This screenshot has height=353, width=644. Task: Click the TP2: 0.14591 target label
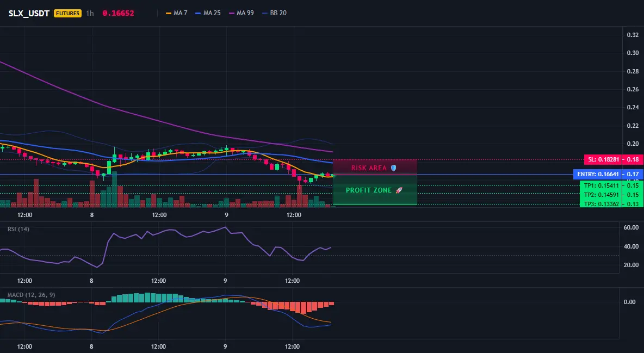pos(601,195)
